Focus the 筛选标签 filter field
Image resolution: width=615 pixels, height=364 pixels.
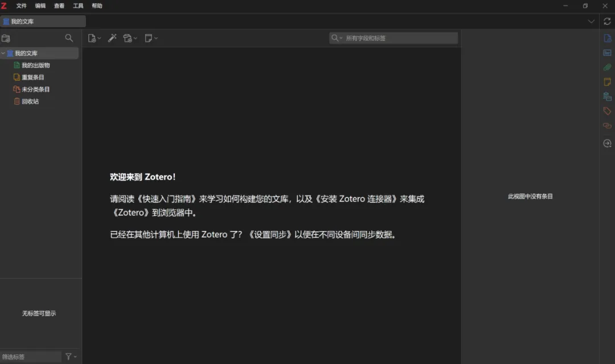(x=31, y=357)
